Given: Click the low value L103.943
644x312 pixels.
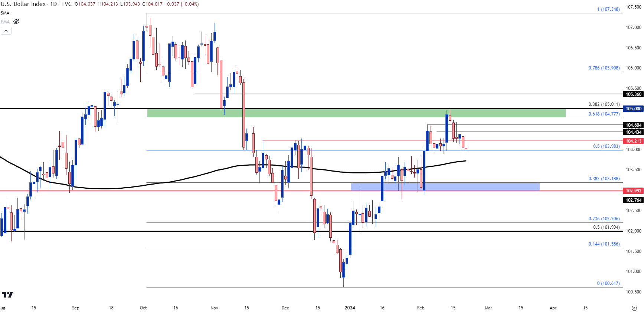Looking at the screenshot, I should pos(131,4).
